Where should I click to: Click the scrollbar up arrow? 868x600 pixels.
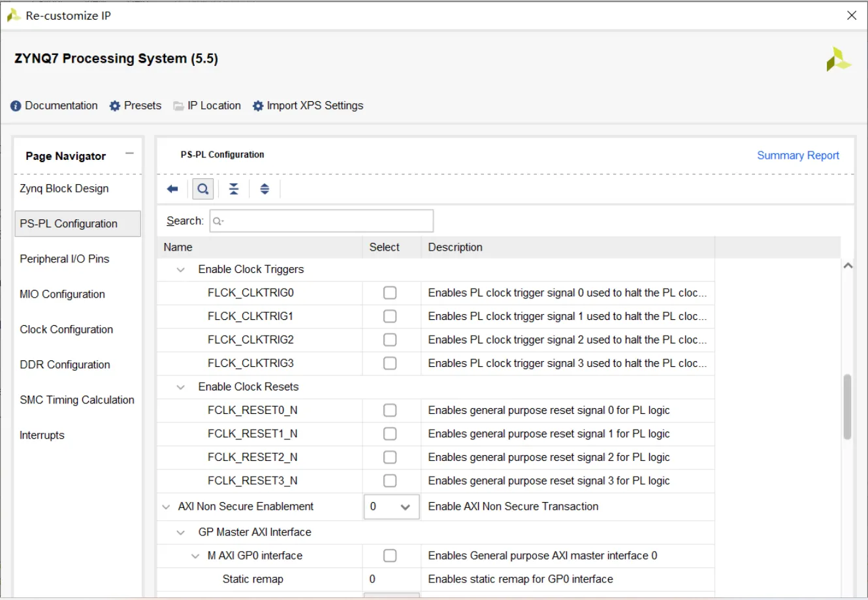[848, 266]
